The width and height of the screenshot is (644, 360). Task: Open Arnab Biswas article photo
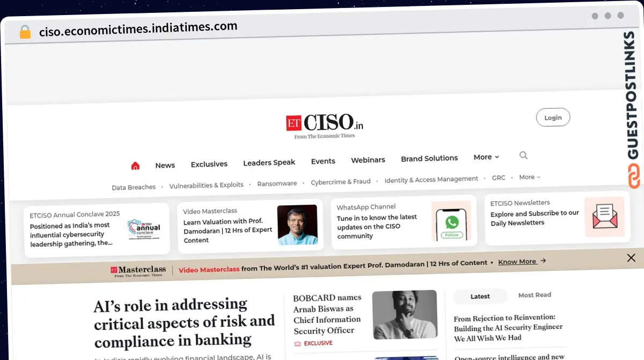pos(405,314)
